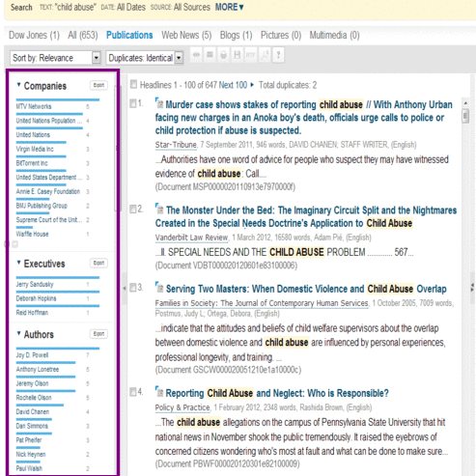Image resolution: width=476 pixels, height=476 pixels.
Task: Filter by executive Deborah Hopkins
Action: (x=36, y=298)
